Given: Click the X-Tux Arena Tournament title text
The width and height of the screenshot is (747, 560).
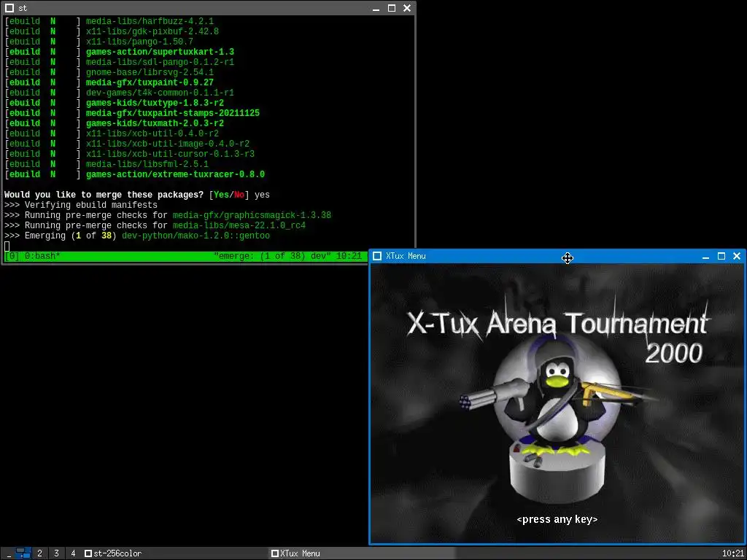Looking at the screenshot, I should 557,324.
